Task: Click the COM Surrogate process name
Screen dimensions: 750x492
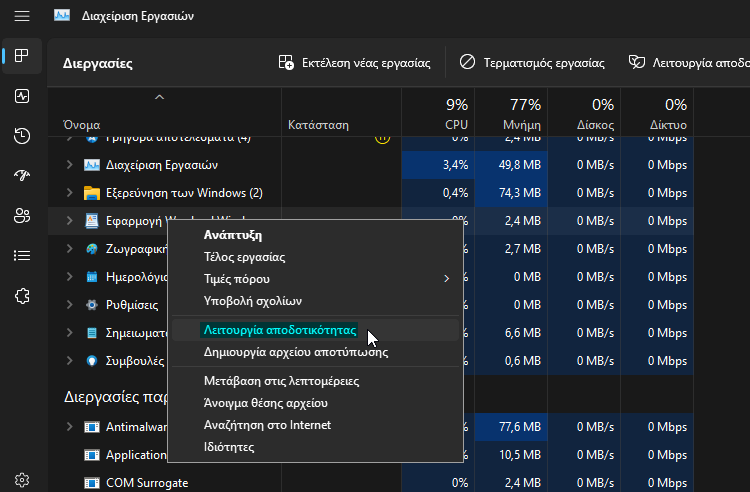Action: 147,483
